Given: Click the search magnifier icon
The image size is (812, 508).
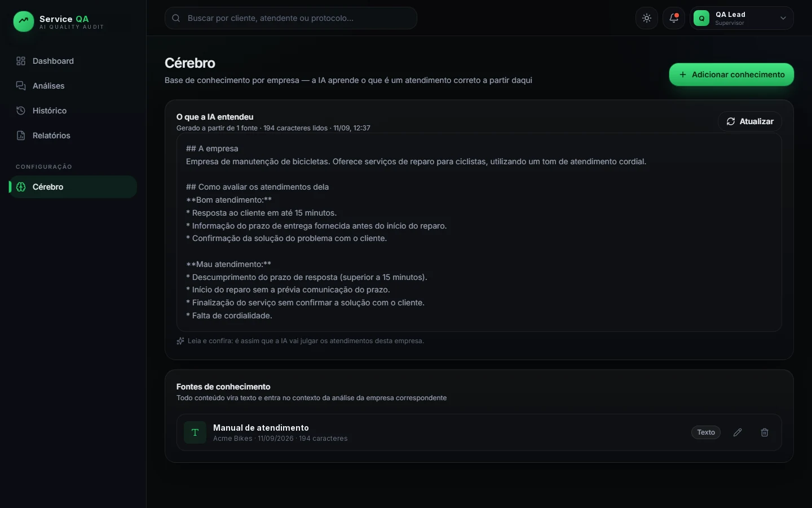Looking at the screenshot, I should click(x=176, y=18).
